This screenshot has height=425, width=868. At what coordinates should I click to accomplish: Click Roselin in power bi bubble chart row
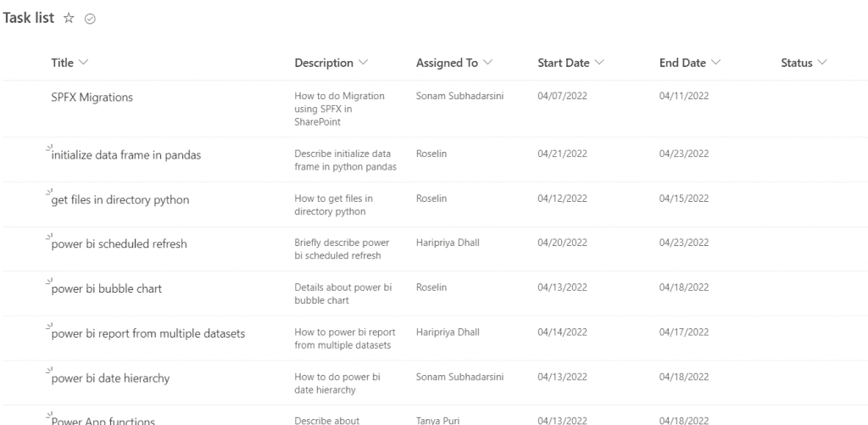tap(431, 288)
